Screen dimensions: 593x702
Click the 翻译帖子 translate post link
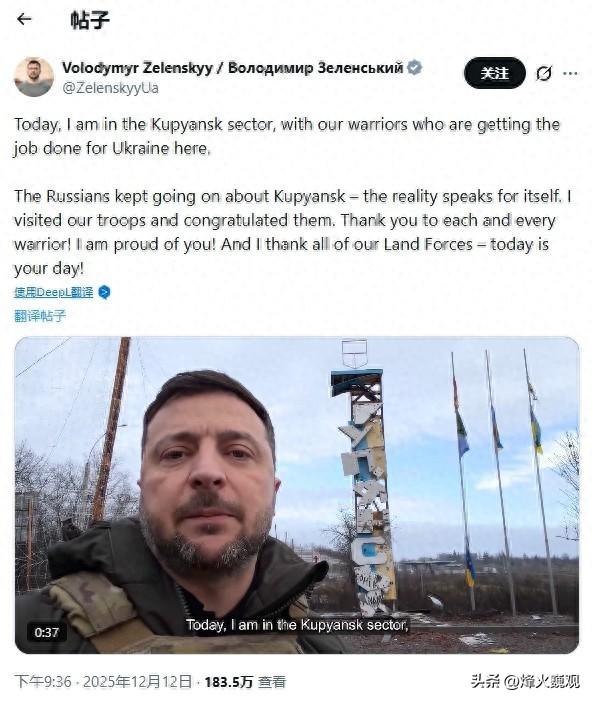pos(40,316)
